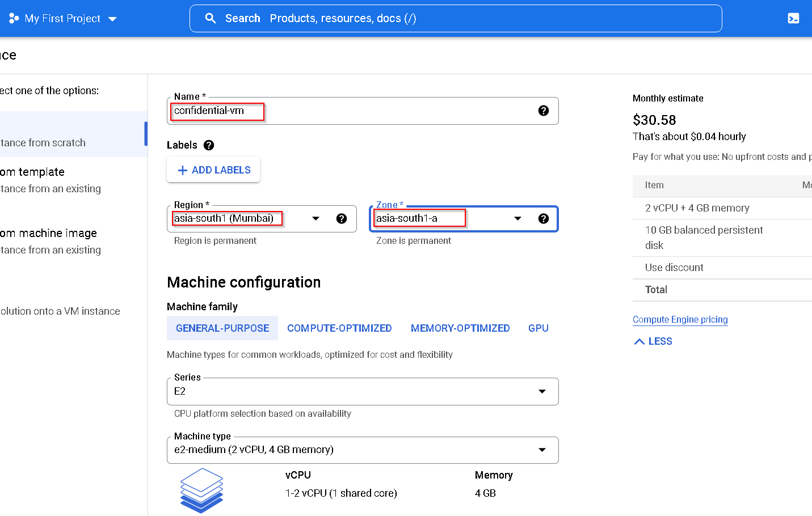Expand the Region dropdown
The width and height of the screenshot is (812, 516).
(x=316, y=219)
